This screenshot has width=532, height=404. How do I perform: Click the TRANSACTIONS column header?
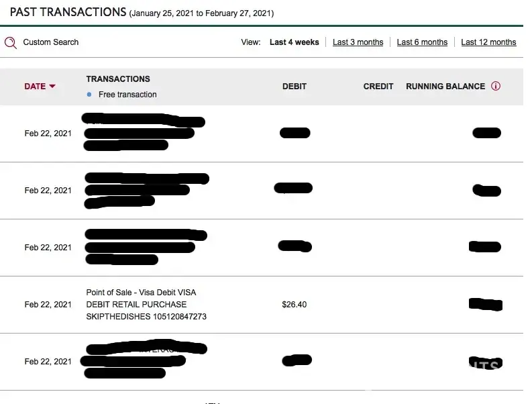[x=118, y=79]
